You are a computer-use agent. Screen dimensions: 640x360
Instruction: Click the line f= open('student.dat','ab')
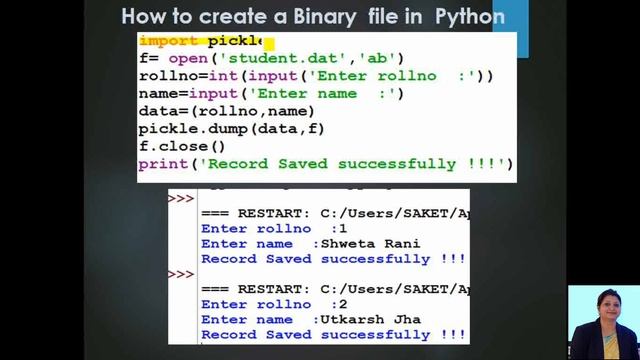[271, 58]
